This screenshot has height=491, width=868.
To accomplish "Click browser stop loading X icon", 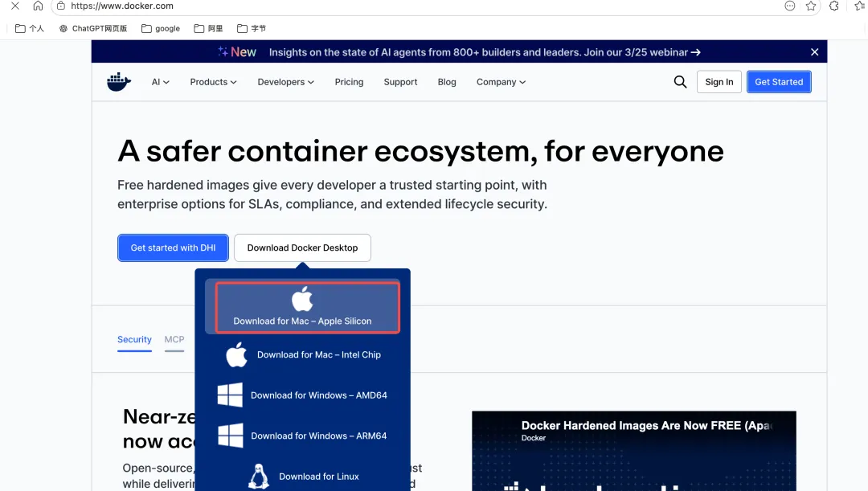I will tap(15, 6).
